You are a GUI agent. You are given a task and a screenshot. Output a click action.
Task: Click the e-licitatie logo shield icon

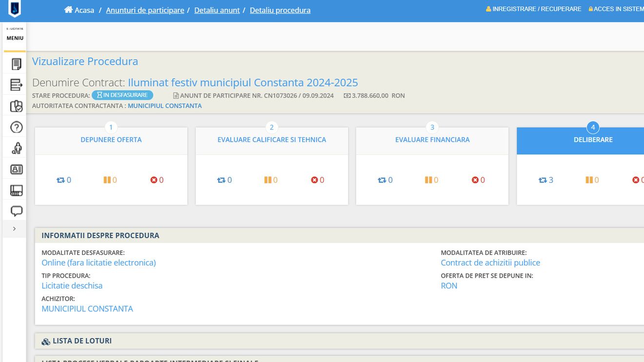[15, 8]
